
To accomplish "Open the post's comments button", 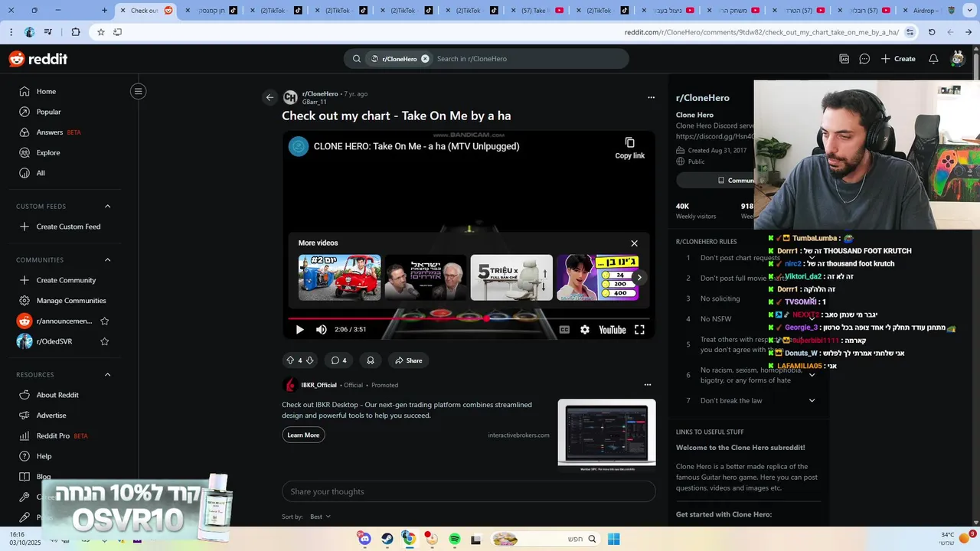I will click(338, 360).
